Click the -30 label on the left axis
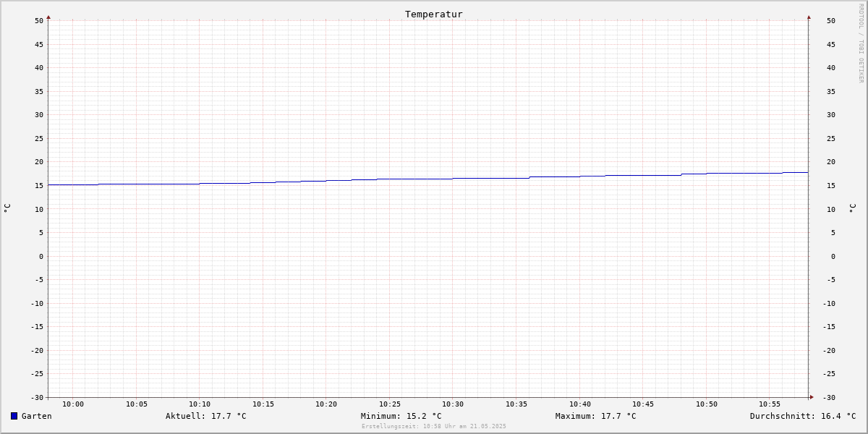Screen dimensions: 868x434 pos(37,397)
